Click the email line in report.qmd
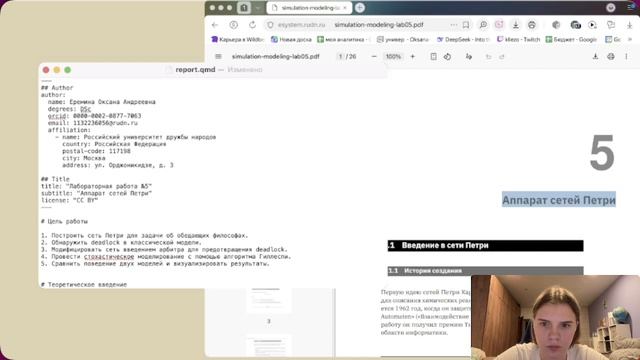 93,123
